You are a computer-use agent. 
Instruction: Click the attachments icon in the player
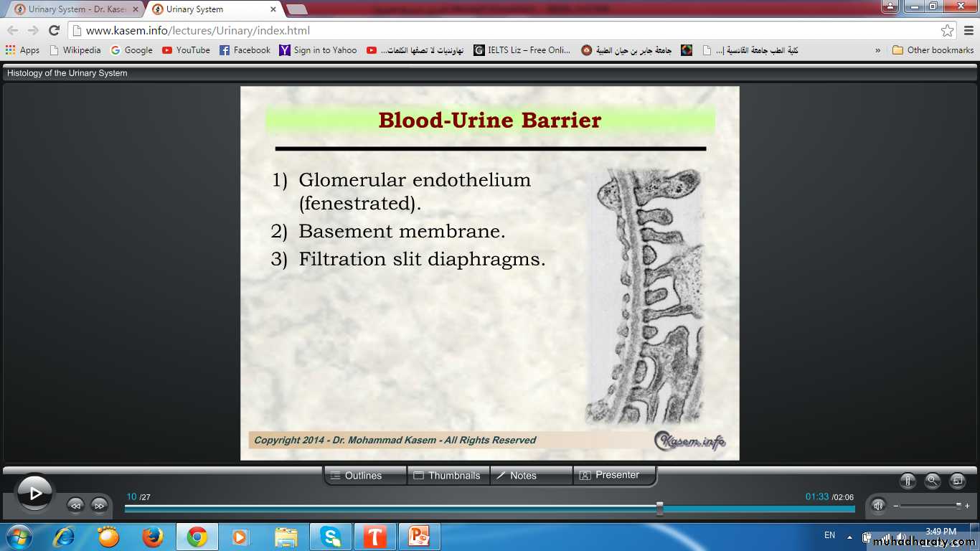click(908, 481)
